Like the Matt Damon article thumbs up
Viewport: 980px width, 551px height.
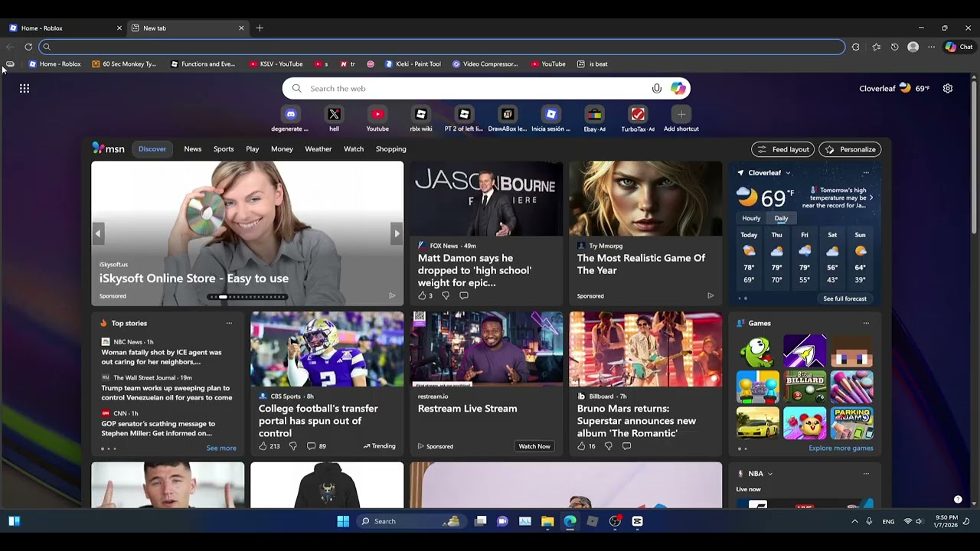click(422, 295)
